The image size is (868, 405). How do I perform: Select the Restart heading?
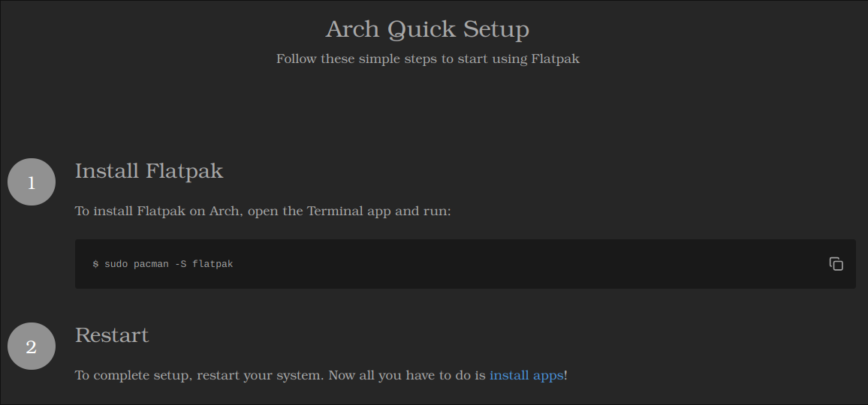tap(112, 335)
